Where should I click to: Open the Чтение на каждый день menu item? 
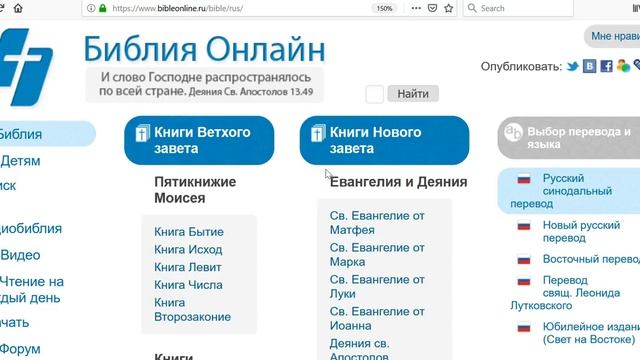click(x=32, y=289)
